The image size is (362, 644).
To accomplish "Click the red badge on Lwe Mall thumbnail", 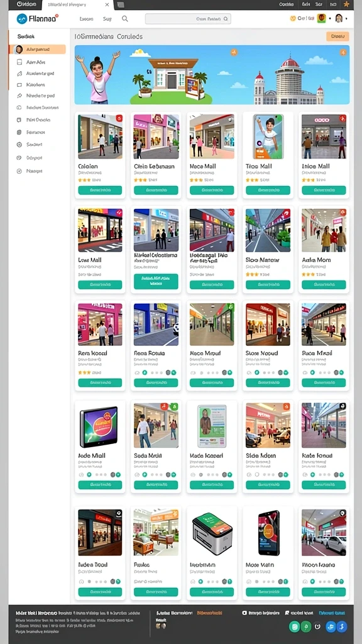I will pos(119,213).
